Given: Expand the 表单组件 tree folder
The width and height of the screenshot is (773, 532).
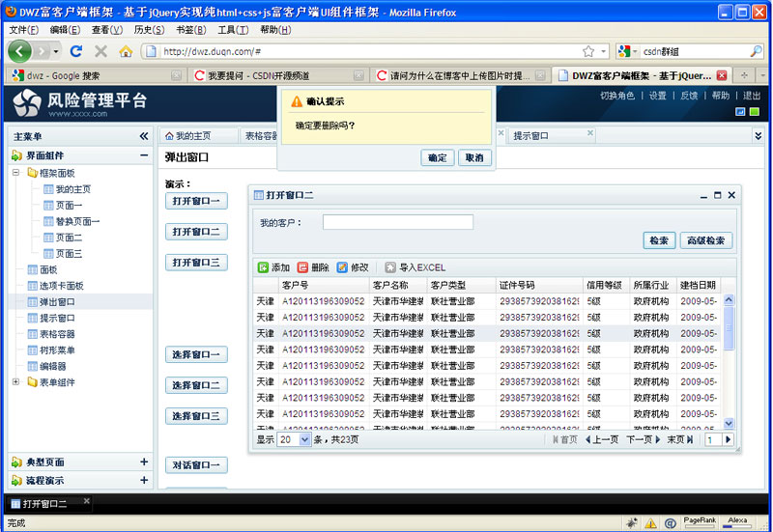Looking at the screenshot, I should [x=15, y=381].
